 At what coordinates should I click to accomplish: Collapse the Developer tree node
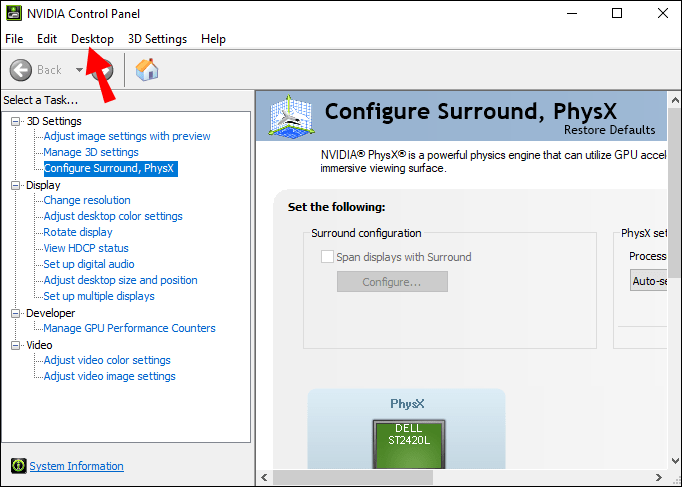point(15,314)
